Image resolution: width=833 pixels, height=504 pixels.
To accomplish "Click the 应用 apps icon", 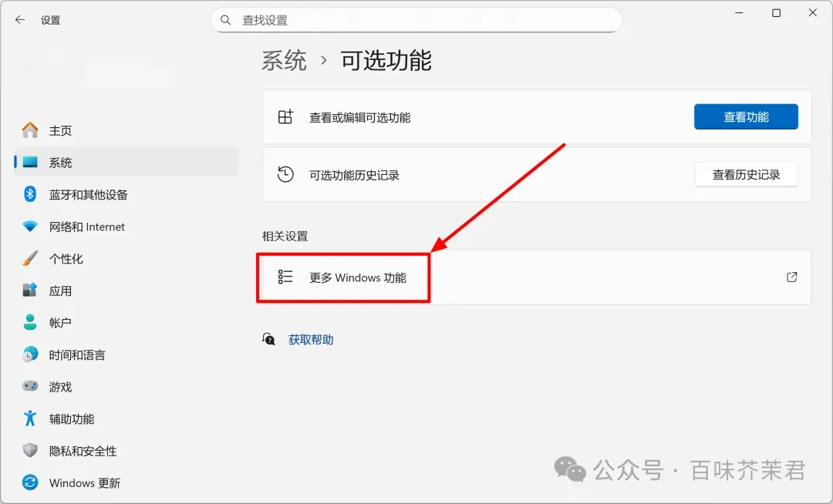I will tap(30, 291).
